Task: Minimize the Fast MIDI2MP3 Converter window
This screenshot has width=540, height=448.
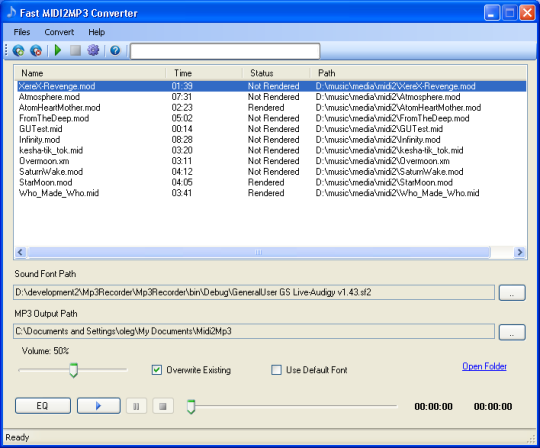Action: click(x=492, y=13)
